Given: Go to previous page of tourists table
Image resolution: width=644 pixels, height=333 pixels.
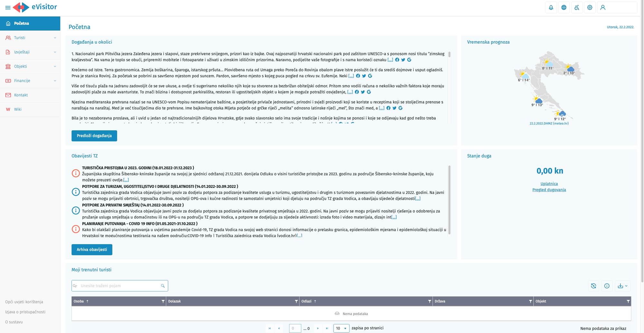Looking at the screenshot, I should click(279, 328).
